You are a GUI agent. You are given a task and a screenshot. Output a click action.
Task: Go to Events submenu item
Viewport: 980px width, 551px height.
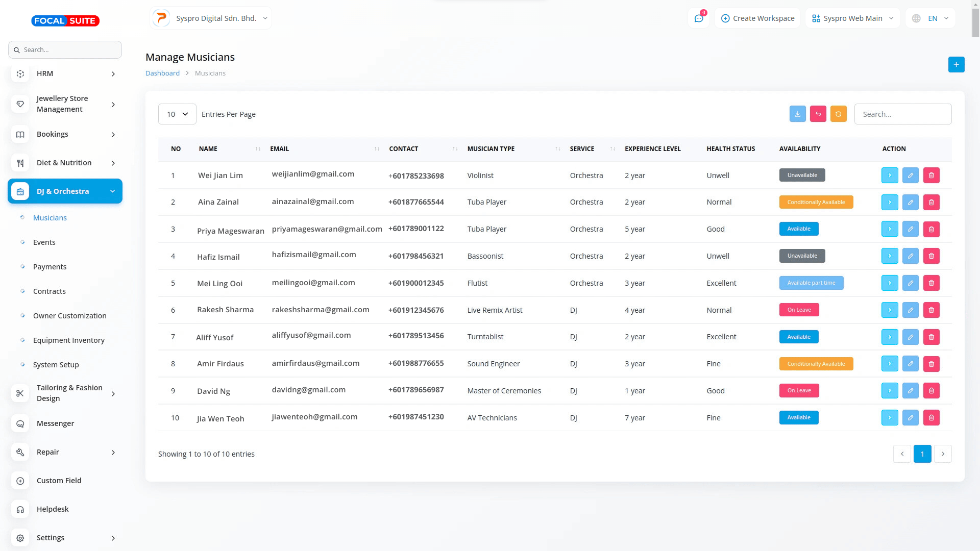[x=44, y=242]
